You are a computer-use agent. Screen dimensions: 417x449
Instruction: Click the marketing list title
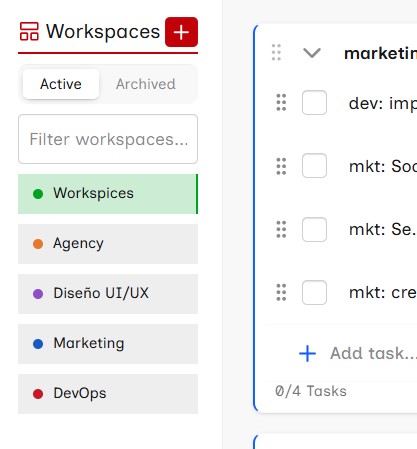[x=380, y=53]
